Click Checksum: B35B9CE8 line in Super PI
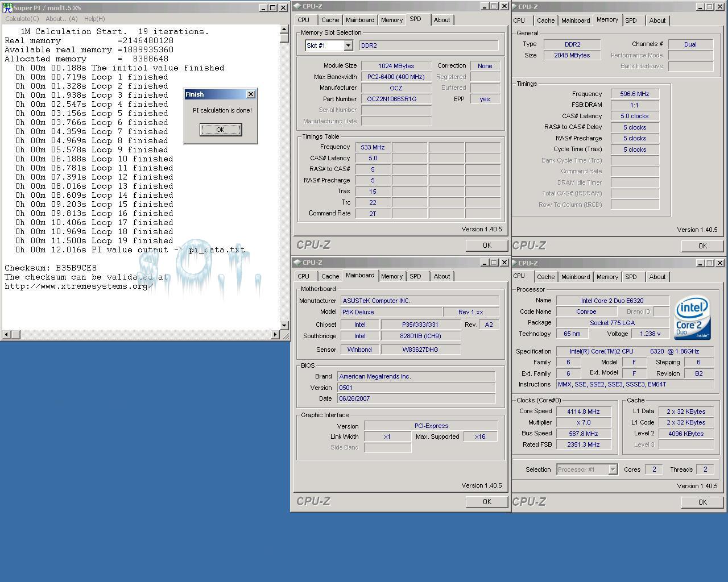Viewport: 728px width, 582px height. point(51,268)
